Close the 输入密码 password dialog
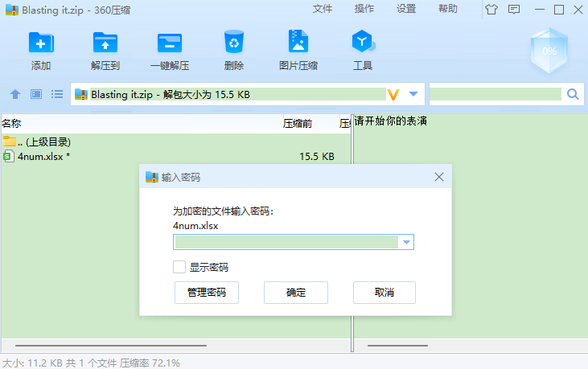 pos(439,177)
